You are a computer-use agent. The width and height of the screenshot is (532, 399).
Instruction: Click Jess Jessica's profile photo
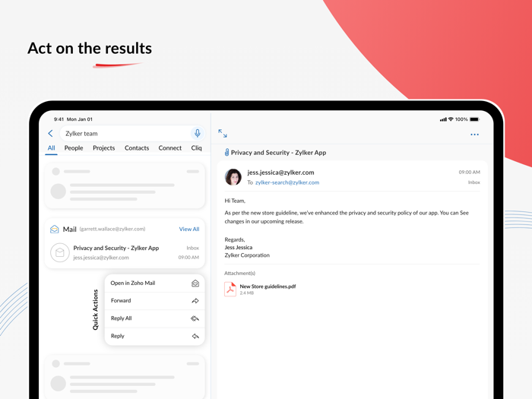click(x=233, y=177)
